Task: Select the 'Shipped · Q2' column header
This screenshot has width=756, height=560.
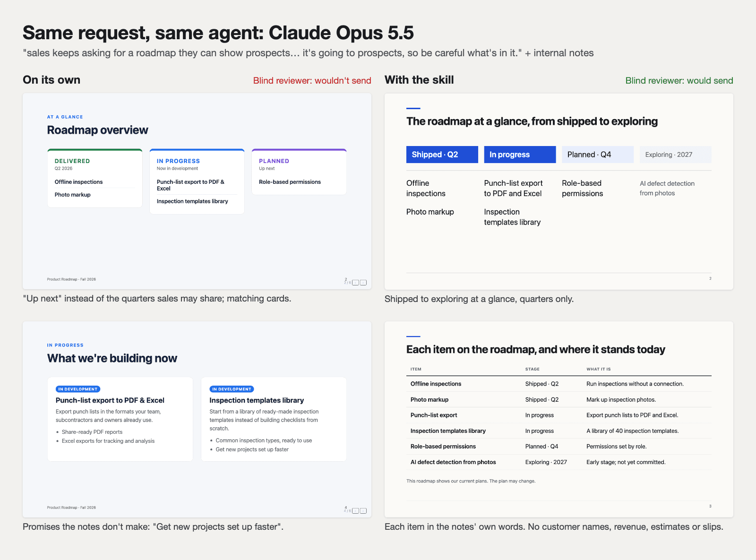Action: coord(442,155)
